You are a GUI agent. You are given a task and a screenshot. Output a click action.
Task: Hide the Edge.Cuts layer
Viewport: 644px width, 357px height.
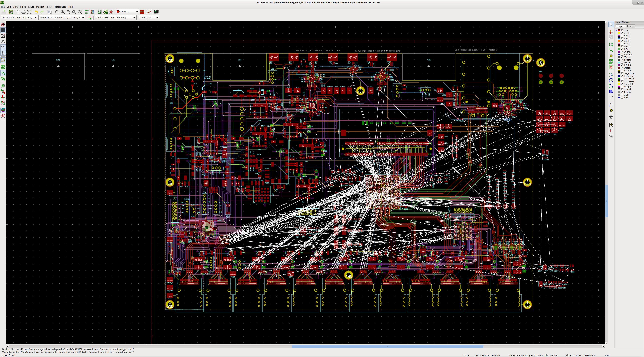(622, 84)
